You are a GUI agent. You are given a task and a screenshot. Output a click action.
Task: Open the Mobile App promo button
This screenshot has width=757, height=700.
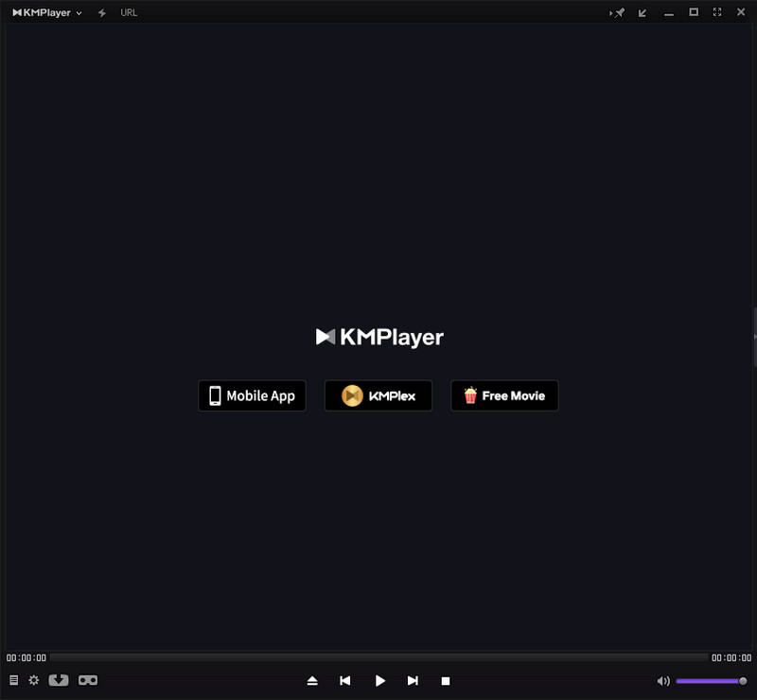(x=252, y=395)
